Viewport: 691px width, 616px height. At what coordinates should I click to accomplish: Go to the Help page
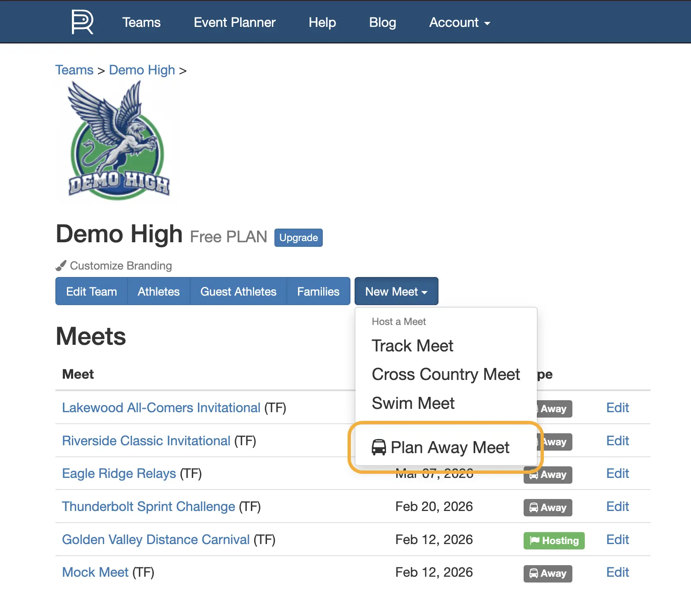tap(322, 22)
